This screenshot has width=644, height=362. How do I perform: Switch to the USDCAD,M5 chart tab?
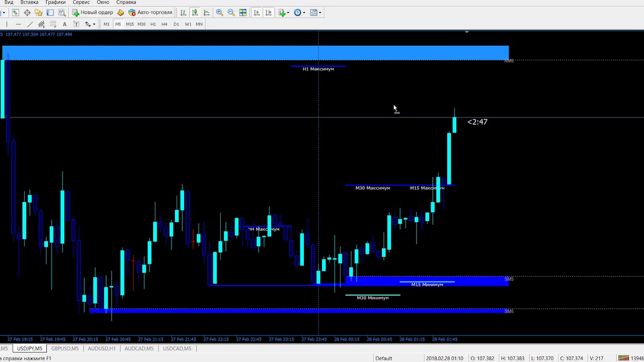point(177,348)
